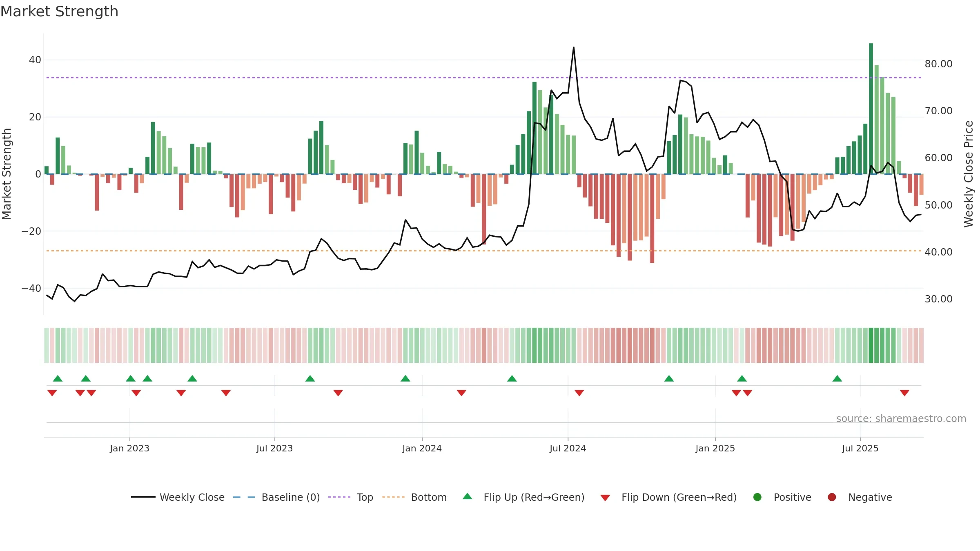Image resolution: width=980 pixels, height=551 pixels.
Task: Click the tallest green bar above 40
Action: [871, 109]
